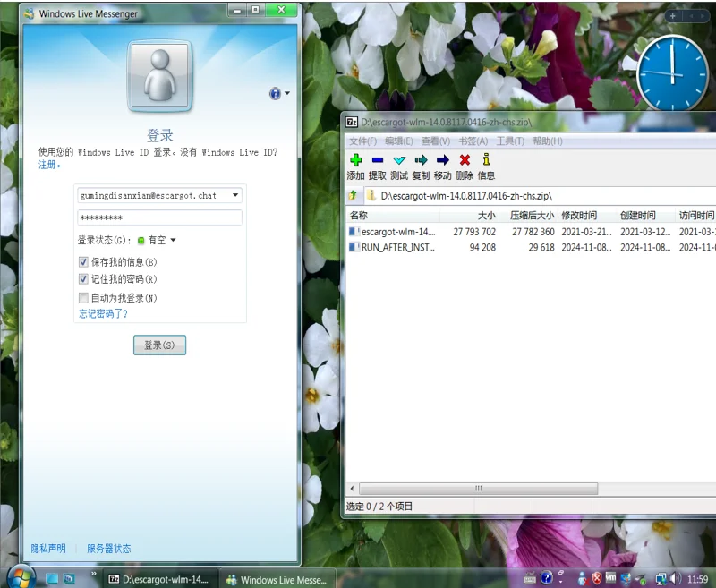The height and width of the screenshot is (588, 716).
Task: Click the 测试 (Test) checkmark icon
Action: (x=399, y=160)
